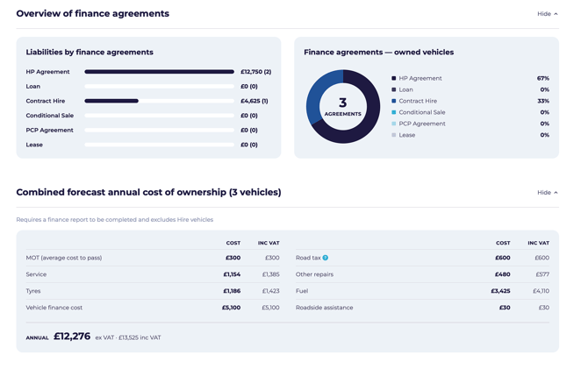Click the Liabilities by finance agreements heading
Viewport: 588px width, 376px height.
[90, 52]
